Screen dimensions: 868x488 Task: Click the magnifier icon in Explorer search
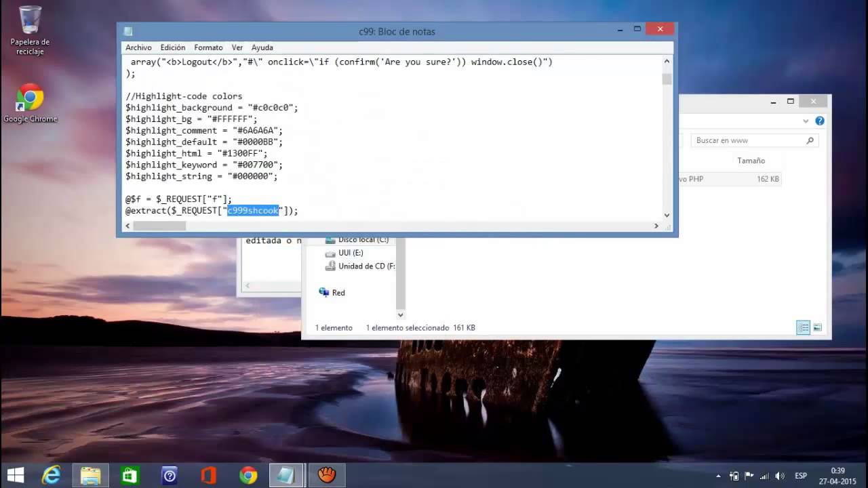pyautogui.click(x=810, y=140)
